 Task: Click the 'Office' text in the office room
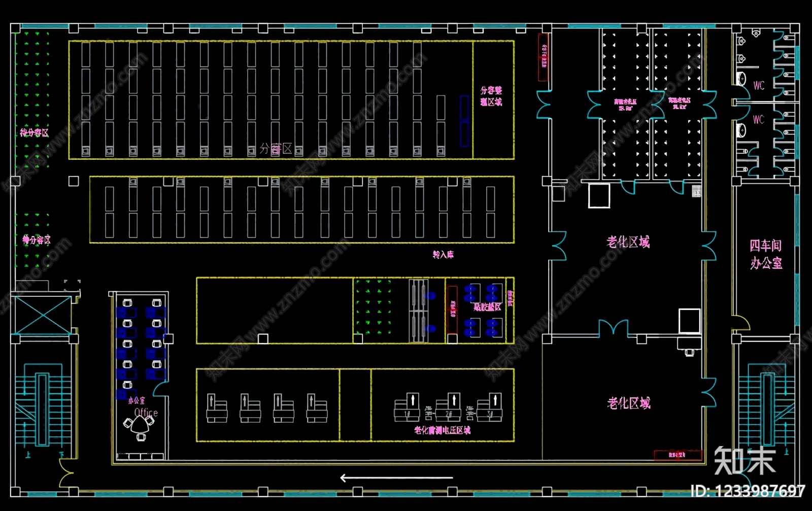tap(146, 413)
